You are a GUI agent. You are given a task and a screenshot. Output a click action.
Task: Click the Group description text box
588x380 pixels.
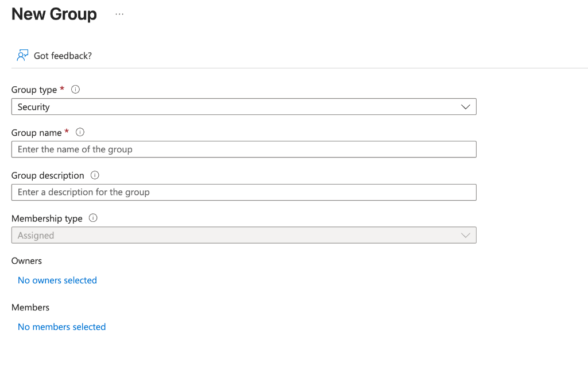tap(244, 192)
